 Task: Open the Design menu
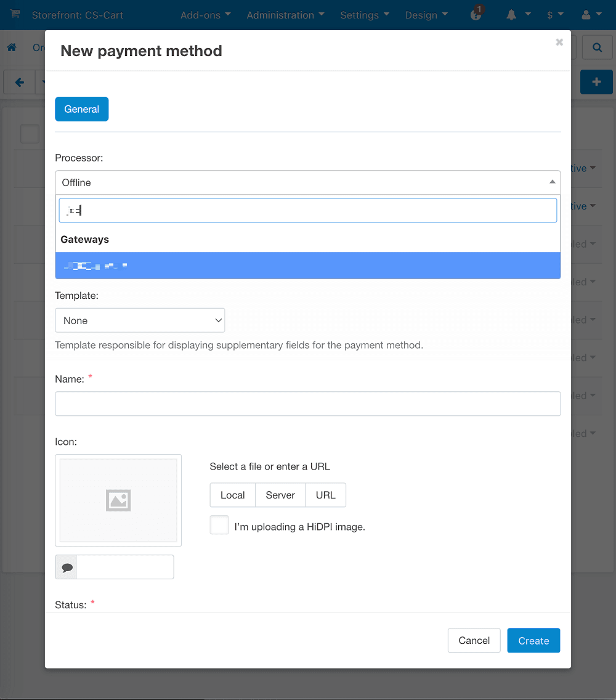click(x=426, y=15)
